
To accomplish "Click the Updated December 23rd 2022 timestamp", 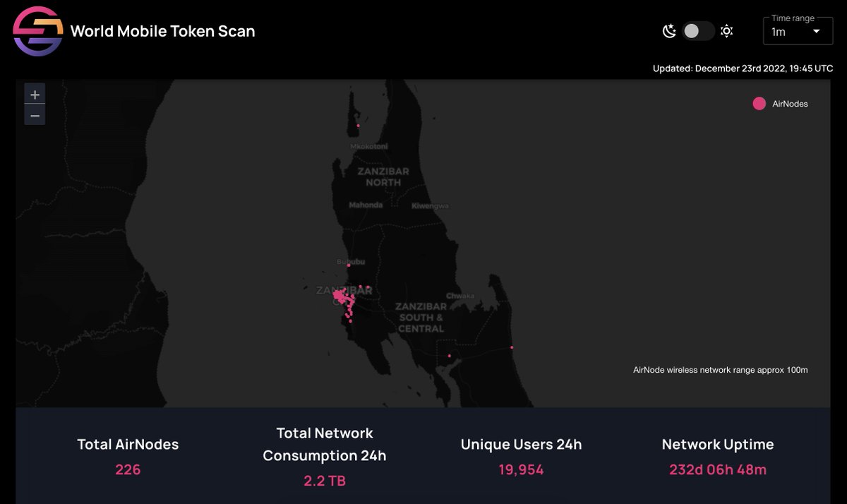I will pos(743,68).
